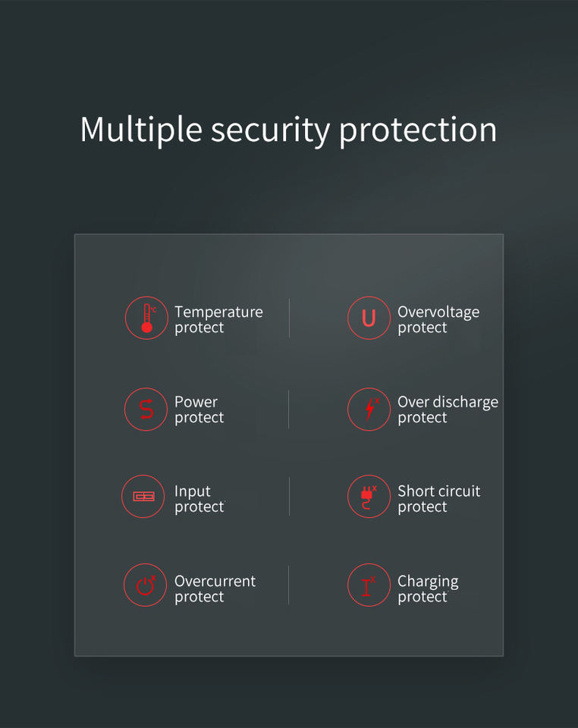Click the divider between Overcurrent and Charging
The height and width of the screenshot is (728, 578).
click(x=289, y=585)
